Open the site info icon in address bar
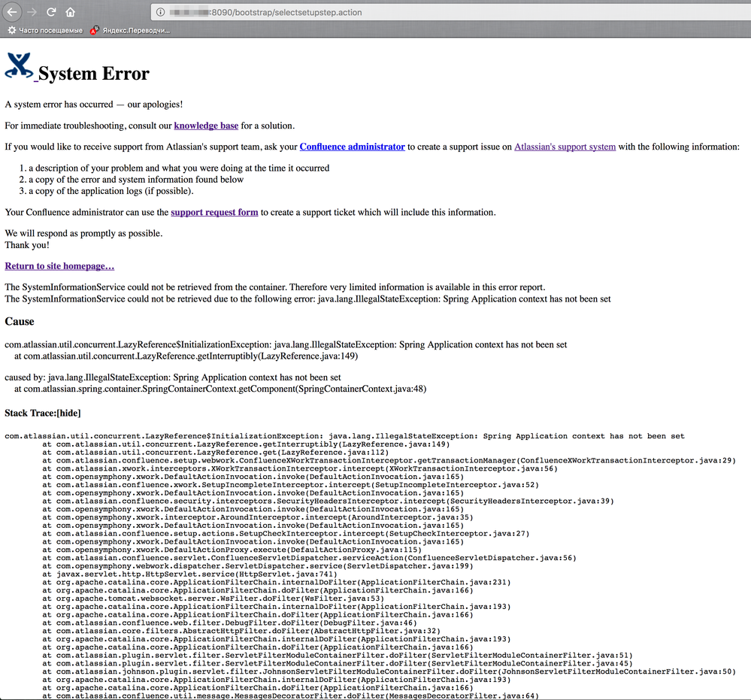This screenshot has height=700, width=751. click(160, 12)
